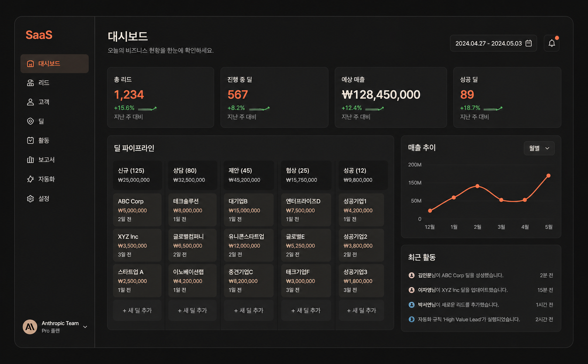Click the SaaS logo
588x364 pixels.
39,35
